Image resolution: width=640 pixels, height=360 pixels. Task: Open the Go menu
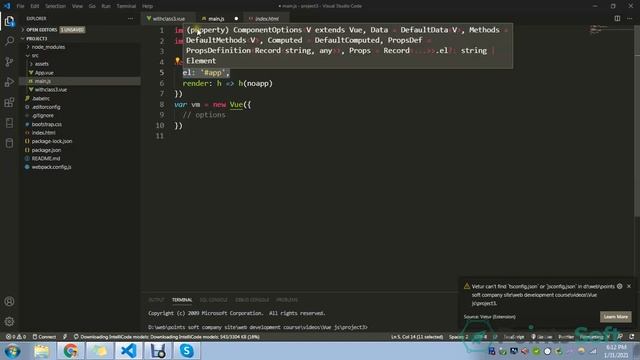coord(92,6)
